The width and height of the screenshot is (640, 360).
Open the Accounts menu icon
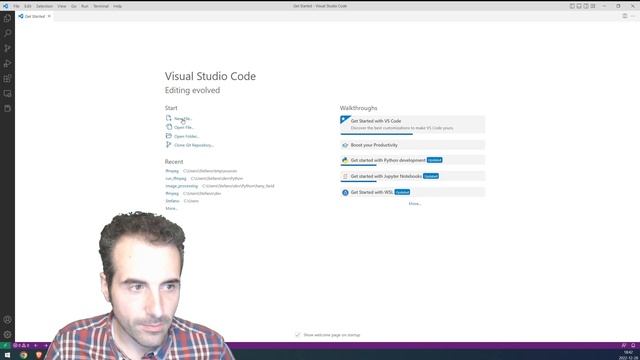(x=7, y=320)
